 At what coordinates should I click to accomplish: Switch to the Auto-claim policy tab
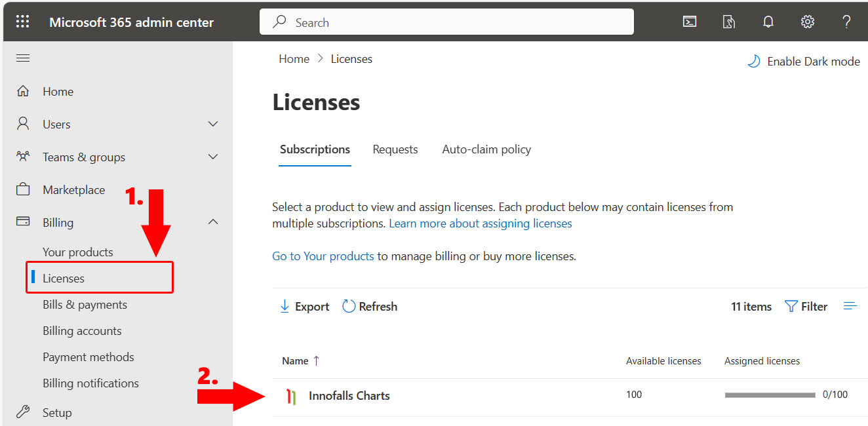pyautogui.click(x=486, y=149)
